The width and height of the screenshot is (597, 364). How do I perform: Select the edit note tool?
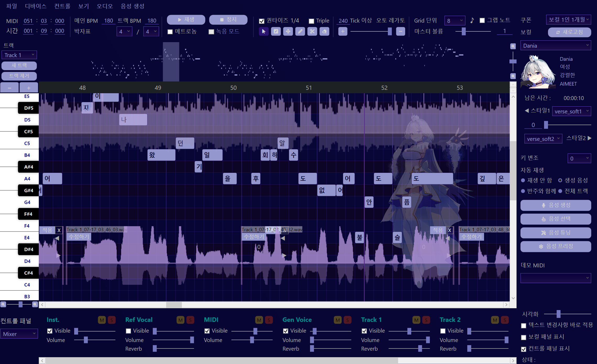276,31
